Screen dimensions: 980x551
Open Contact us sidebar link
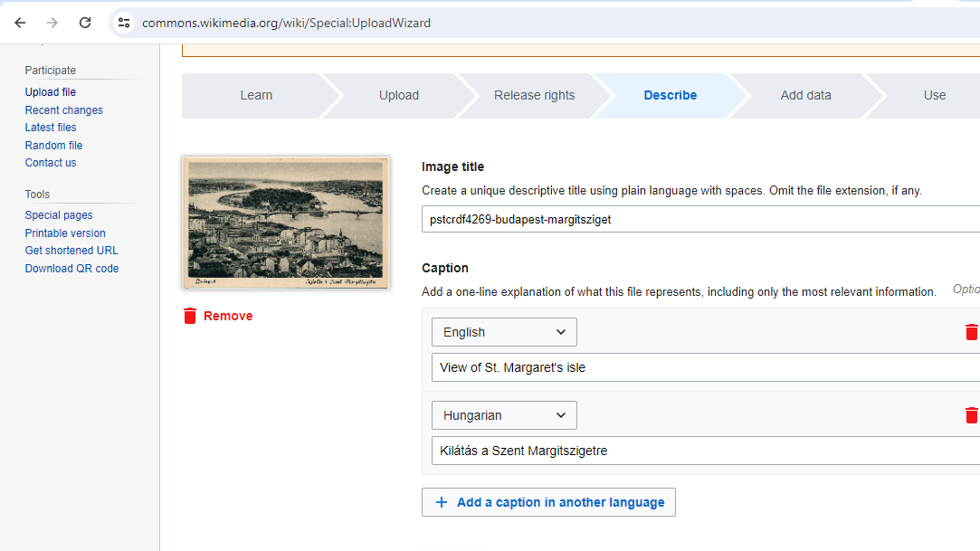[51, 163]
